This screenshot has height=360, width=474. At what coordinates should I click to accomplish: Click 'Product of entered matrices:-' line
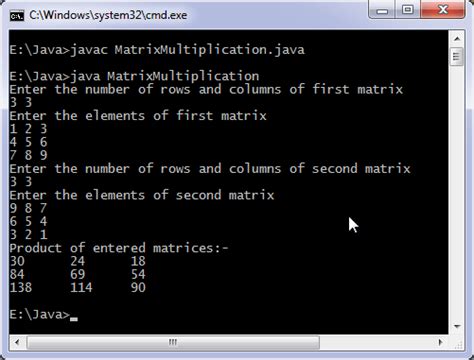(x=119, y=248)
